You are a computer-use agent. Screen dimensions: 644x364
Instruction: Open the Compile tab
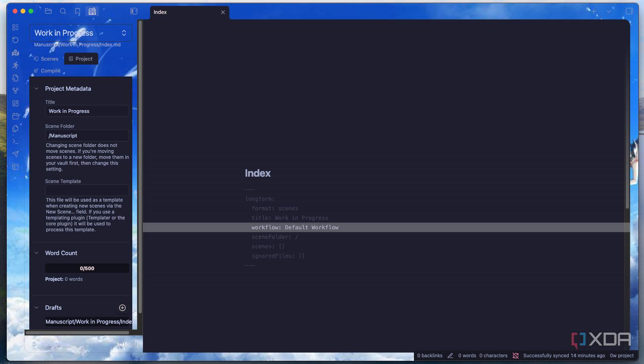[48, 71]
